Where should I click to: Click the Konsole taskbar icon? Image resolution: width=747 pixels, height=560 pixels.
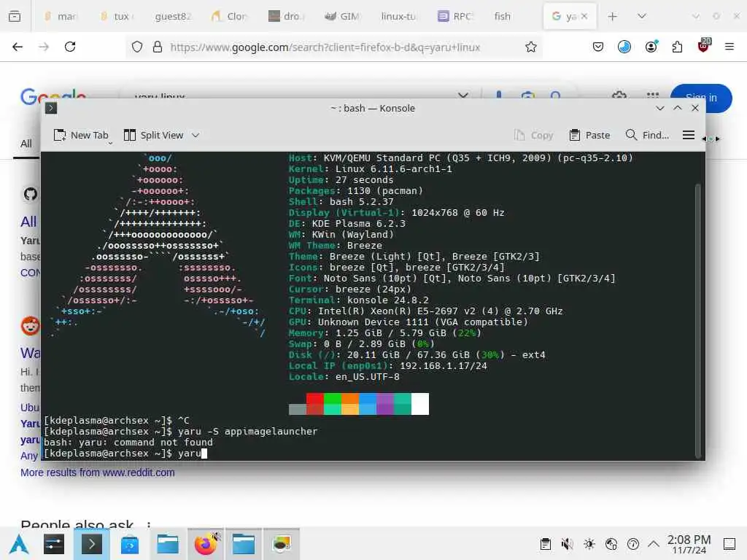[92, 544]
